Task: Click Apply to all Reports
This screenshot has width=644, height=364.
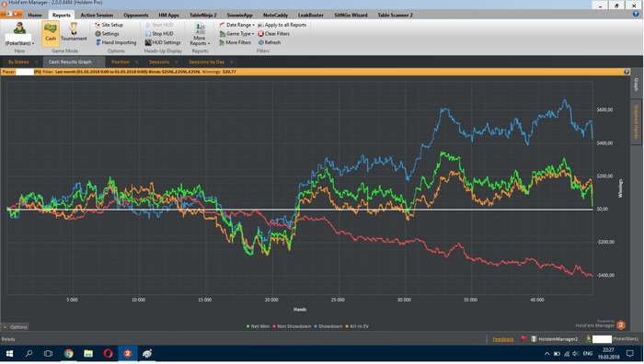Action: (x=282, y=25)
